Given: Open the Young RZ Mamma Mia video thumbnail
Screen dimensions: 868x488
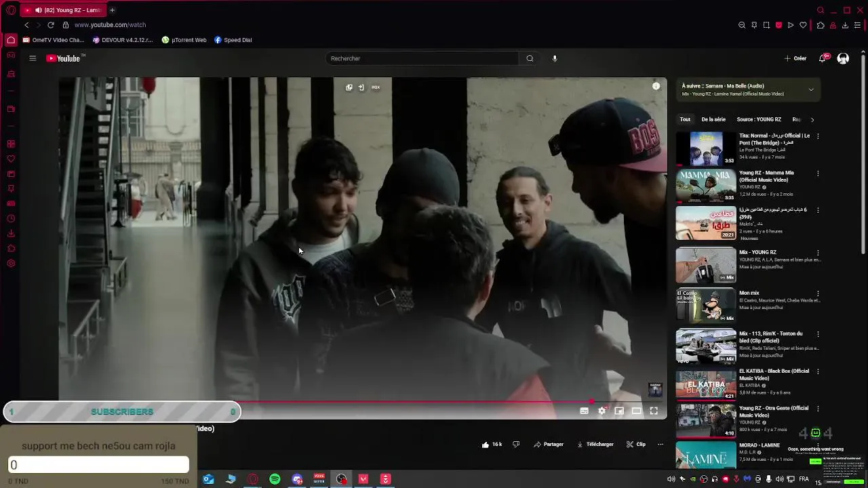Looking at the screenshot, I should tap(706, 186).
